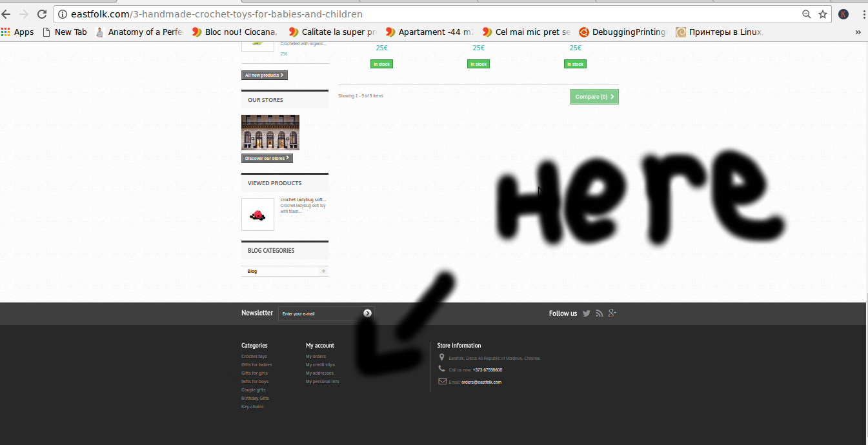This screenshot has width=868, height=445.
Task: Open My addresses footer link
Action: 319,373
